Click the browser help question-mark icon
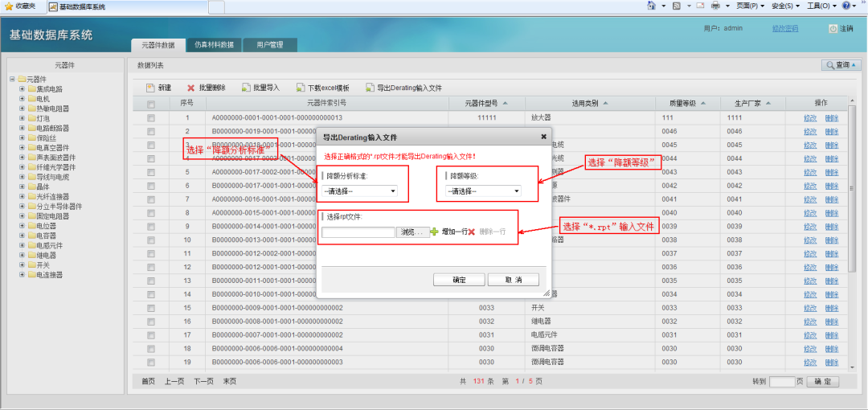 tap(845, 6)
